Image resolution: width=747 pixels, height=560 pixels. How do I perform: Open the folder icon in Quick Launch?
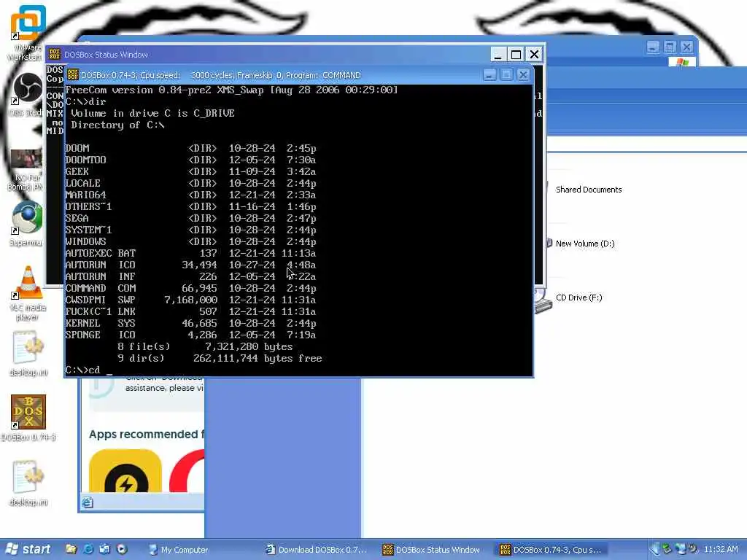[71, 549]
